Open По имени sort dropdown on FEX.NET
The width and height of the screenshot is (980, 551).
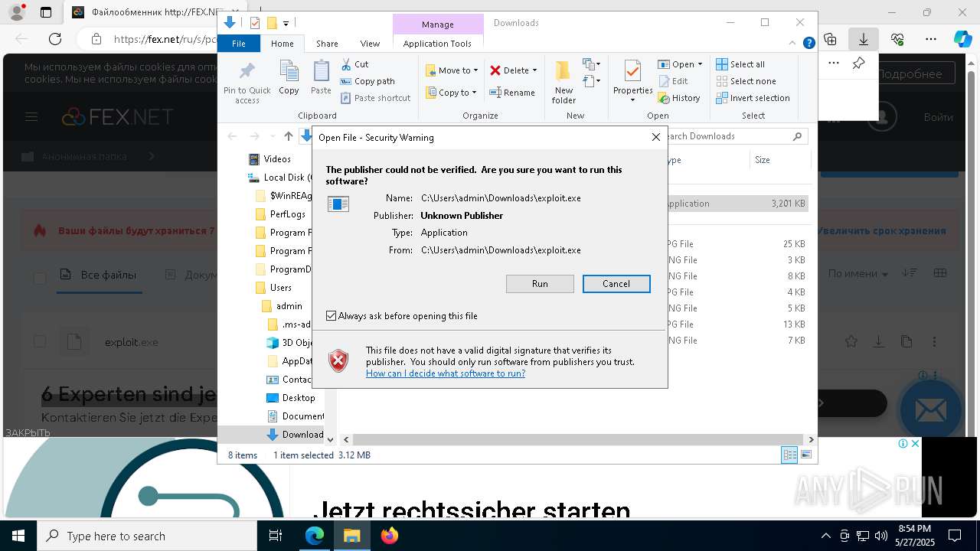858,274
